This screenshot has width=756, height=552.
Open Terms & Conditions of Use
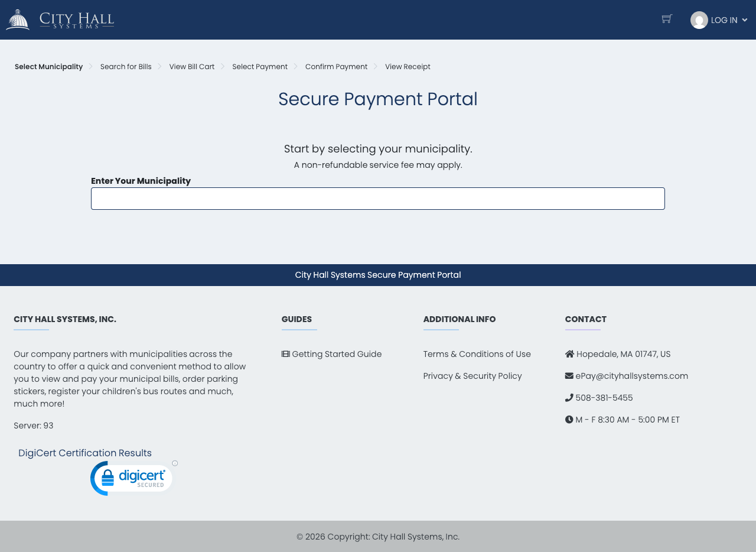pyautogui.click(x=477, y=354)
